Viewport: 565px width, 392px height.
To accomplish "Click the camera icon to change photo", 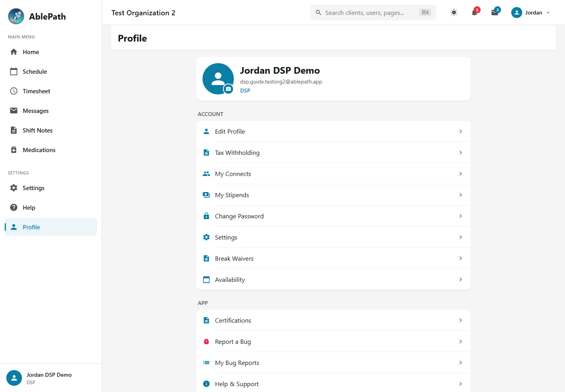I will pyautogui.click(x=228, y=89).
